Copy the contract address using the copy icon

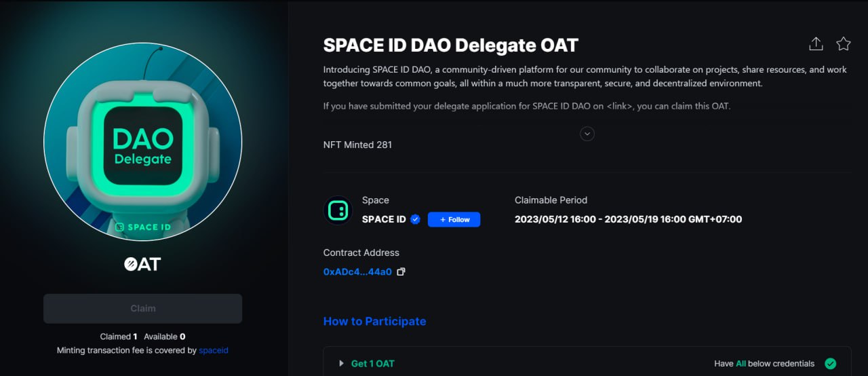(401, 271)
